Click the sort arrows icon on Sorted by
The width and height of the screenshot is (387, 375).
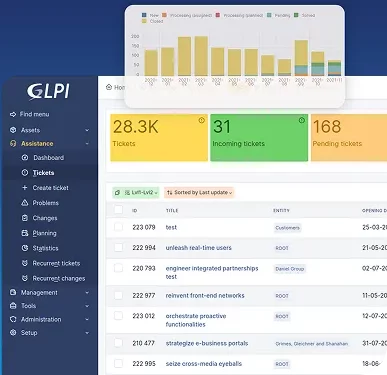170,193
